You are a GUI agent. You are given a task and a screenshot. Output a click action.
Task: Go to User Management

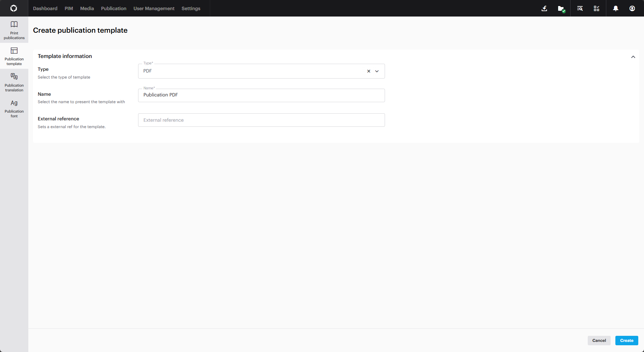tap(154, 8)
